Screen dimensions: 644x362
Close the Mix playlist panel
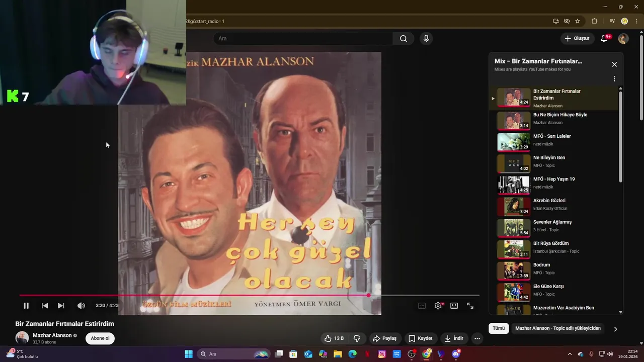point(614,64)
